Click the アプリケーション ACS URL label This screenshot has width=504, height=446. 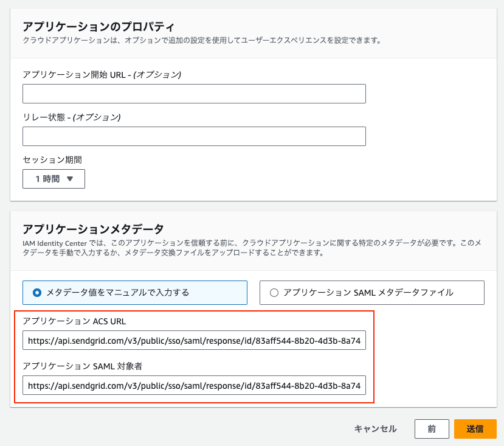tap(74, 321)
